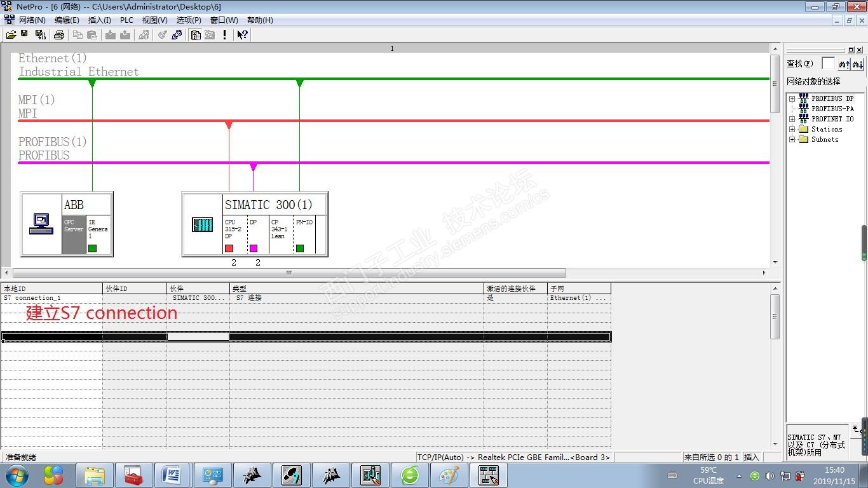Open the Windows Start menu
The image size is (868, 488).
[17, 475]
